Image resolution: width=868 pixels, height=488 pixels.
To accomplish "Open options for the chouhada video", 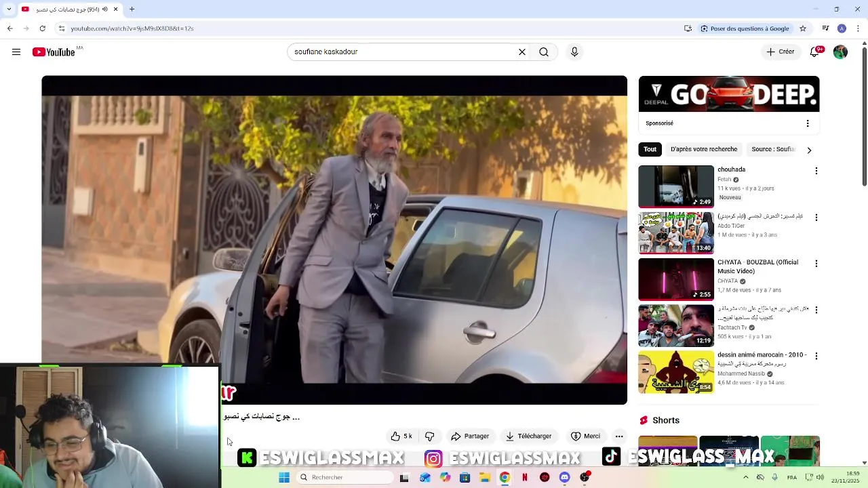I will (816, 171).
